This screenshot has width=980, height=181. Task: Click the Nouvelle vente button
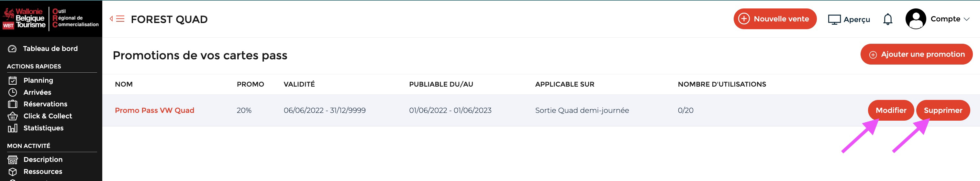(775, 19)
